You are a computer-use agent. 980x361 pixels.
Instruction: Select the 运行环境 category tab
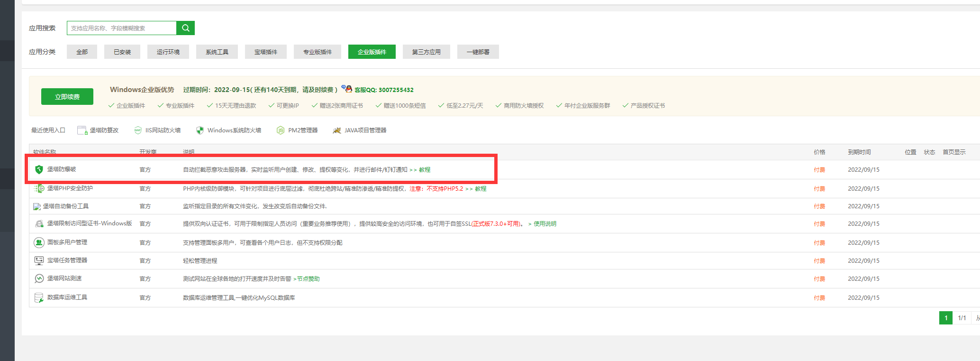tap(168, 52)
